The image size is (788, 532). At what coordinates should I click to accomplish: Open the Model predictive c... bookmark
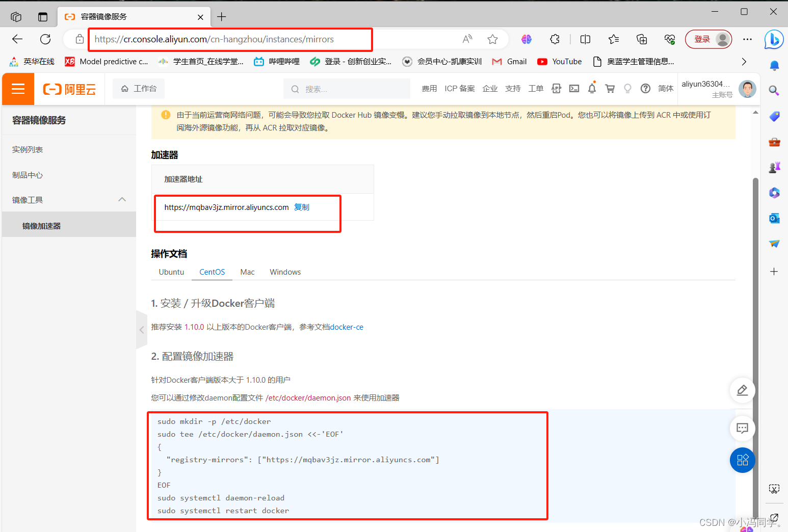[x=107, y=62]
